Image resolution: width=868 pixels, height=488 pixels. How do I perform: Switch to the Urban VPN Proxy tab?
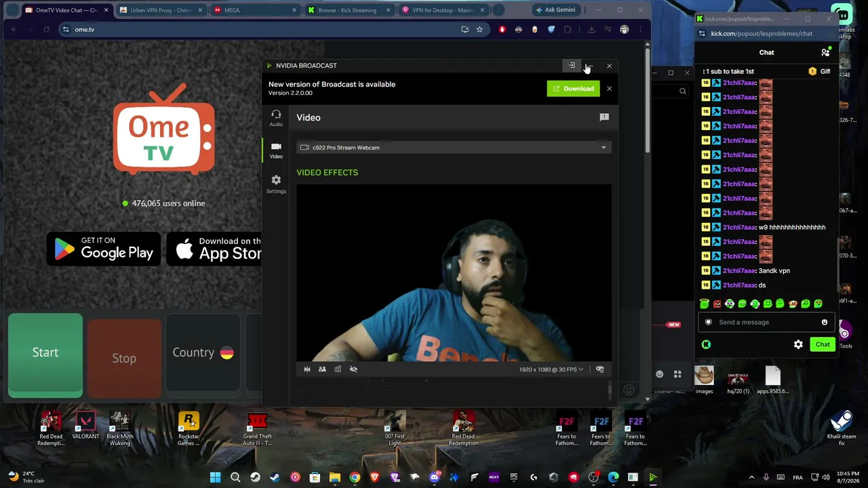(161, 10)
